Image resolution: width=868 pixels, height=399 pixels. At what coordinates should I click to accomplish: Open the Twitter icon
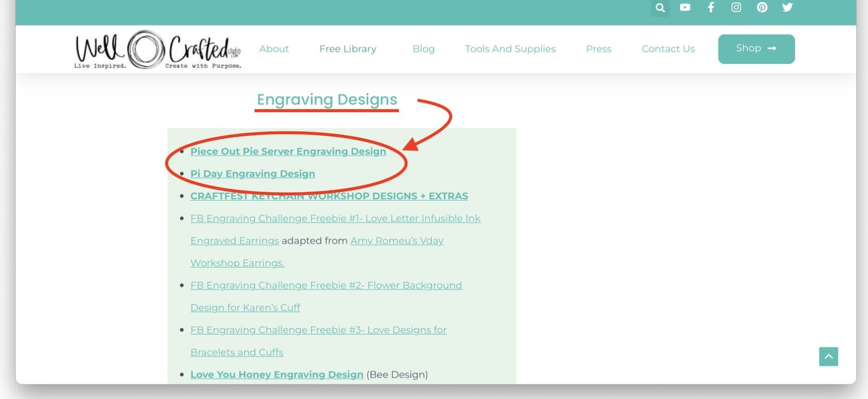787,7
